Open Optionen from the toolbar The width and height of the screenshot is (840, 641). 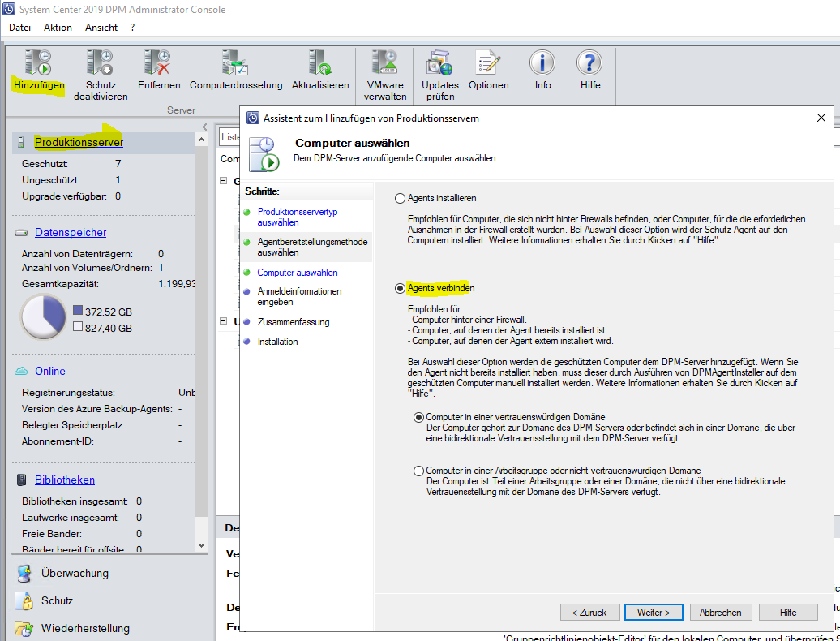pyautogui.click(x=488, y=62)
